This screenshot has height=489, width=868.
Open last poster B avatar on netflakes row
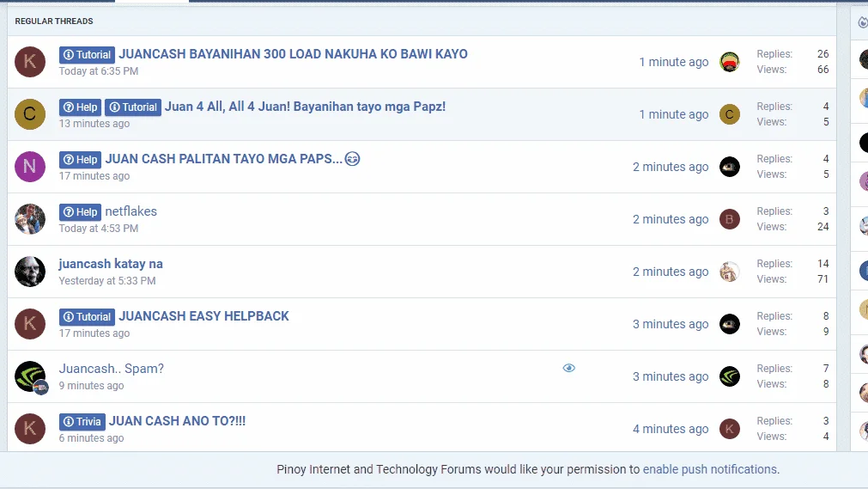click(730, 219)
